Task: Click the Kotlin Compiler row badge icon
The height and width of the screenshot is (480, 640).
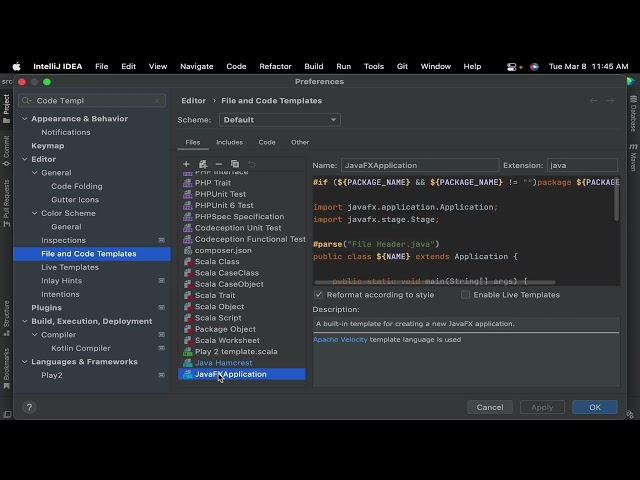Action: click(162, 348)
